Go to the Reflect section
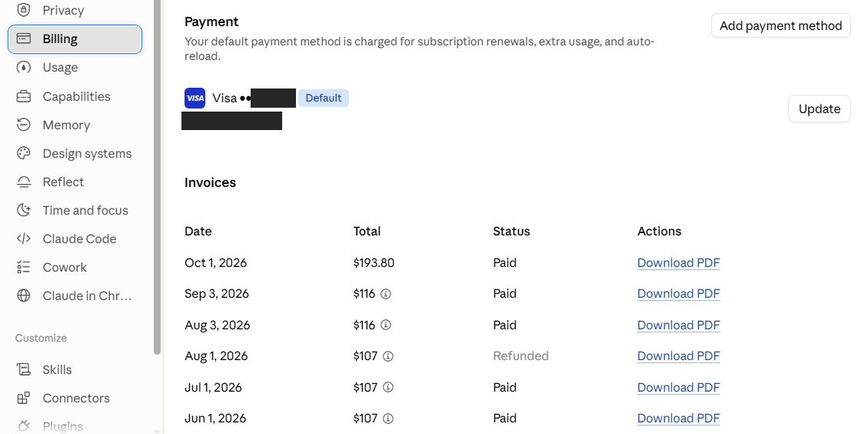This screenshot has width=868, height=434. [75, 182]
